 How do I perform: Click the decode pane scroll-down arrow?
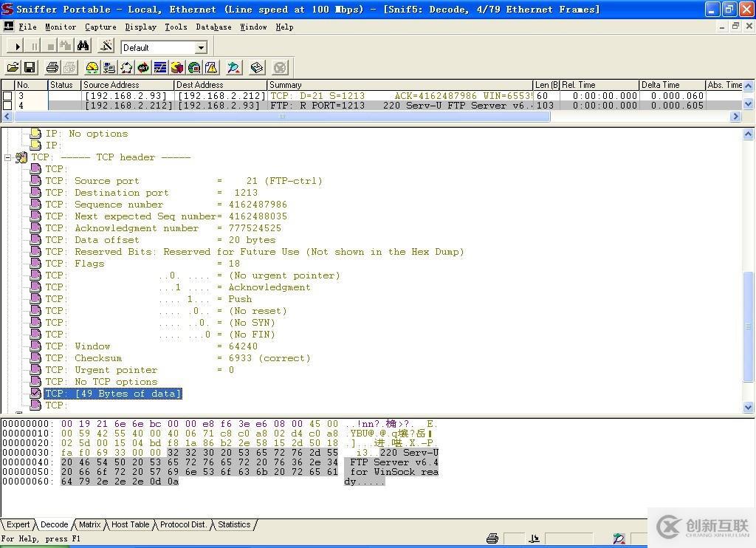pos(748,407)
